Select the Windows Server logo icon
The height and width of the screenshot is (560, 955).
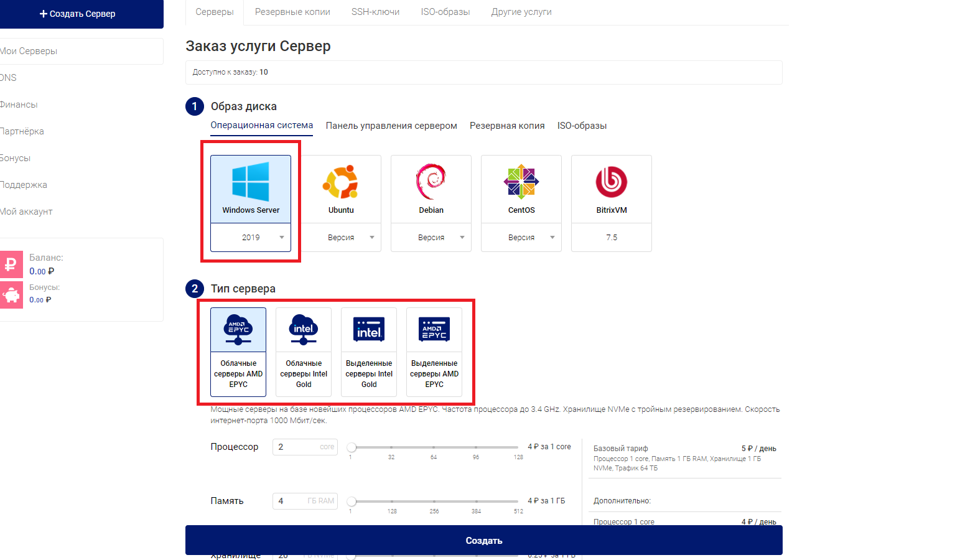pyautogui.click(x=251, y=182)
